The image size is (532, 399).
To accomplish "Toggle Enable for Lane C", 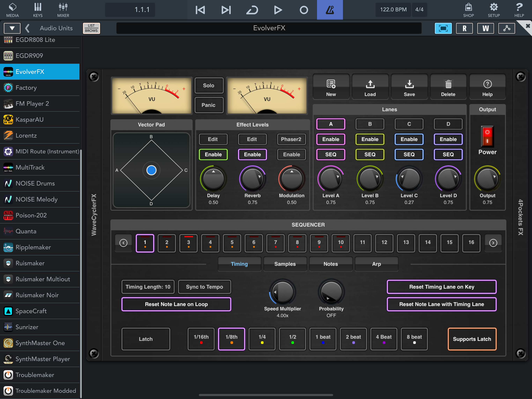I will coord(409,139).
